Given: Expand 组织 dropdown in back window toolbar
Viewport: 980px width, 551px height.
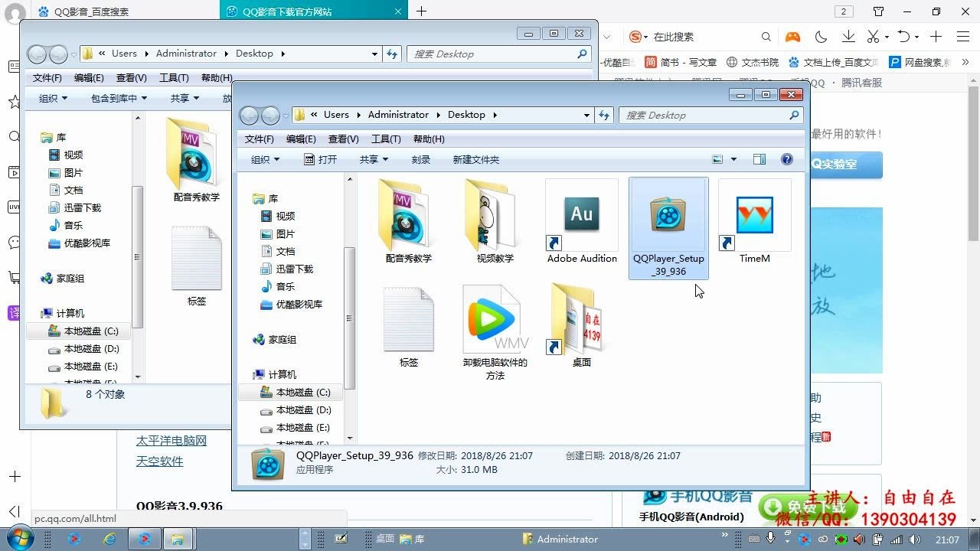Looking at the screenshot, I should (54, 98).
